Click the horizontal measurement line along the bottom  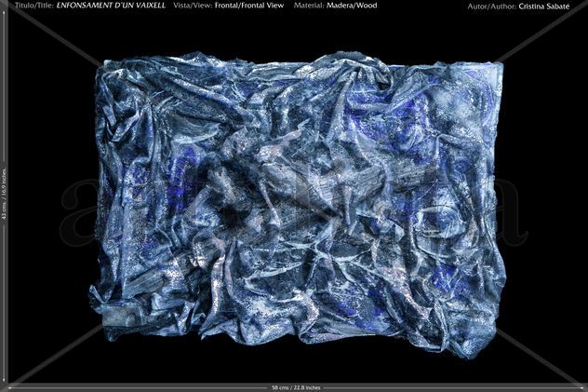tap(296, 387)
